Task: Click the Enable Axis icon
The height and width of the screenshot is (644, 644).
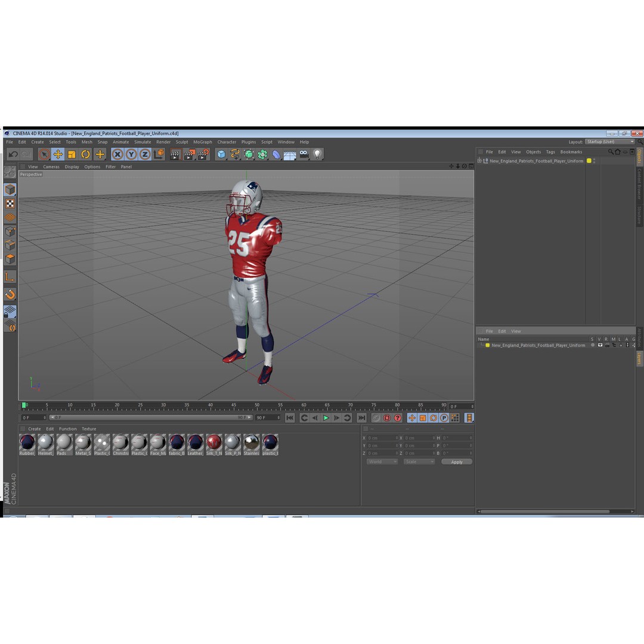Action: (x=10, y=277)
